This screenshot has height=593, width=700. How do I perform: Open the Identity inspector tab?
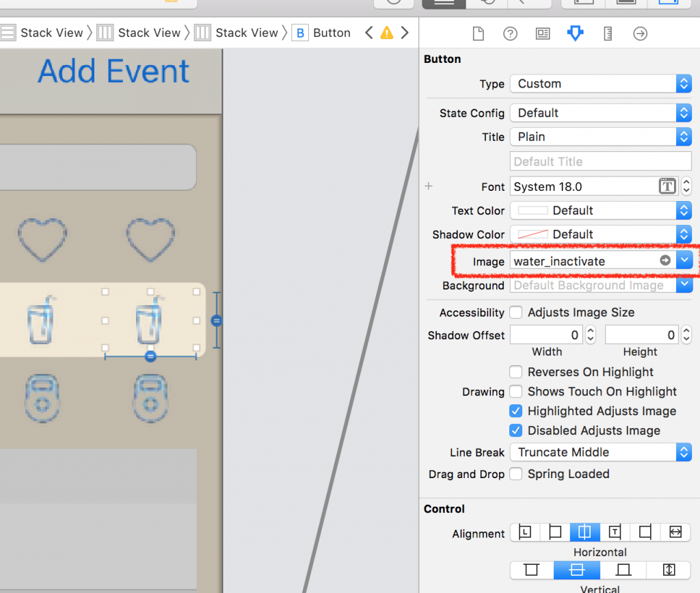point(543,34)
